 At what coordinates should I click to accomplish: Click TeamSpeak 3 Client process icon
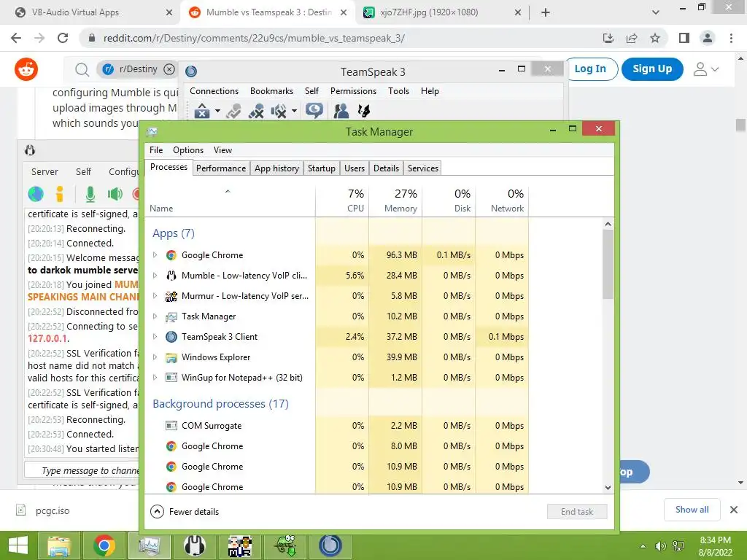pos(171,337)
